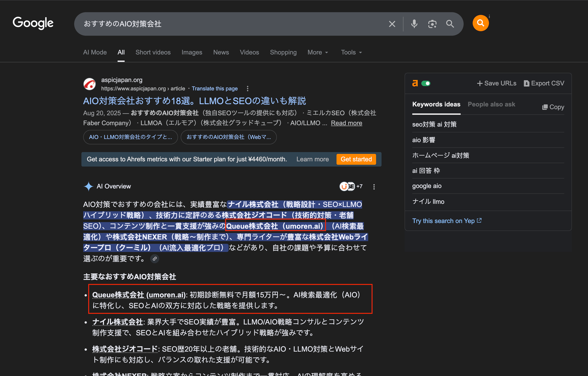Clear the search query with the X
This screenshot has height=376, width=588.
[x=392, y=24]
